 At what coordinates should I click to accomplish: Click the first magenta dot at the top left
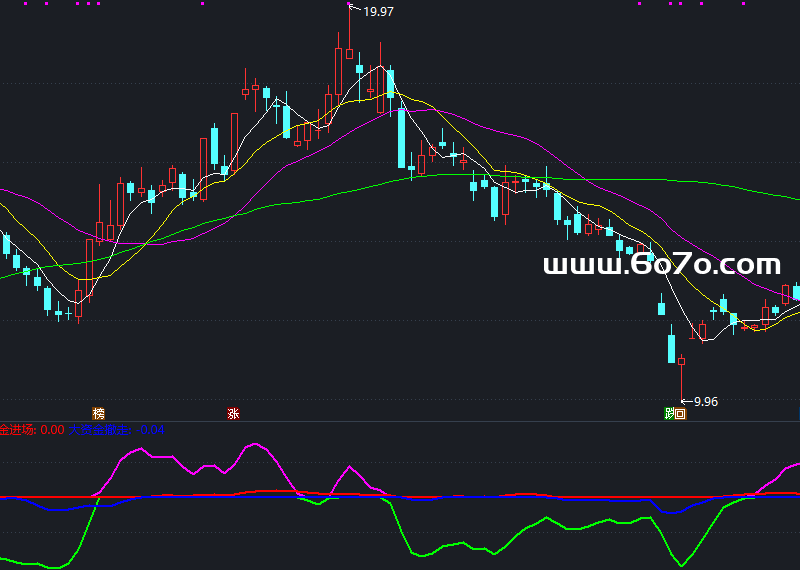(x=8, y=3)
